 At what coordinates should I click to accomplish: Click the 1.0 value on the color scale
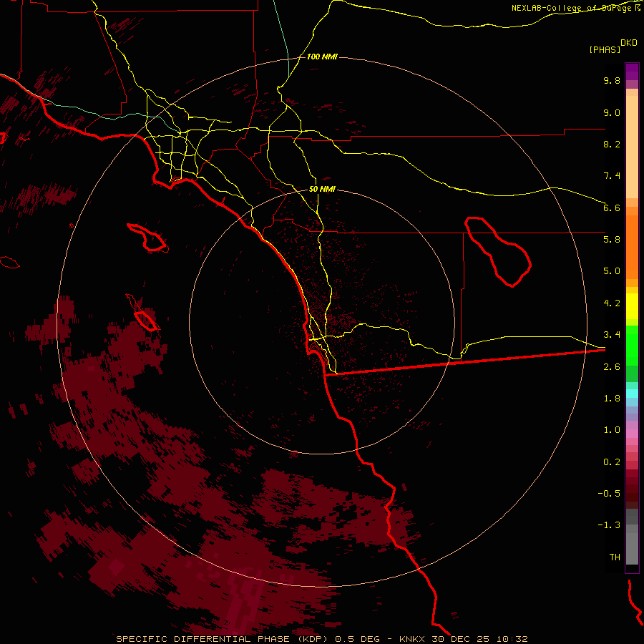coord(612,430)
